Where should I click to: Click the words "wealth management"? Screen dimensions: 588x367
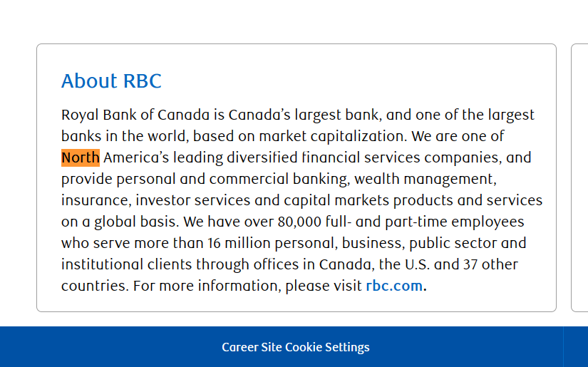[425, 179]
